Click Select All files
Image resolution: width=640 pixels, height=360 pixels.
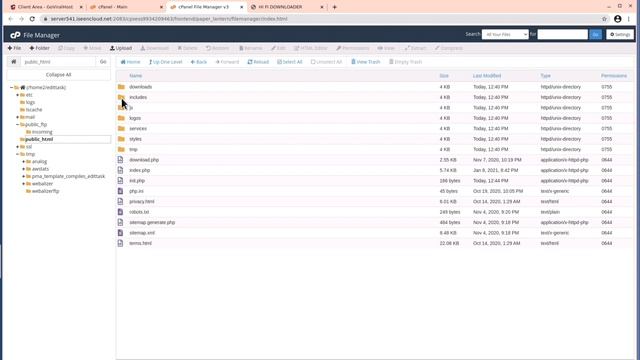click(289, 62)
